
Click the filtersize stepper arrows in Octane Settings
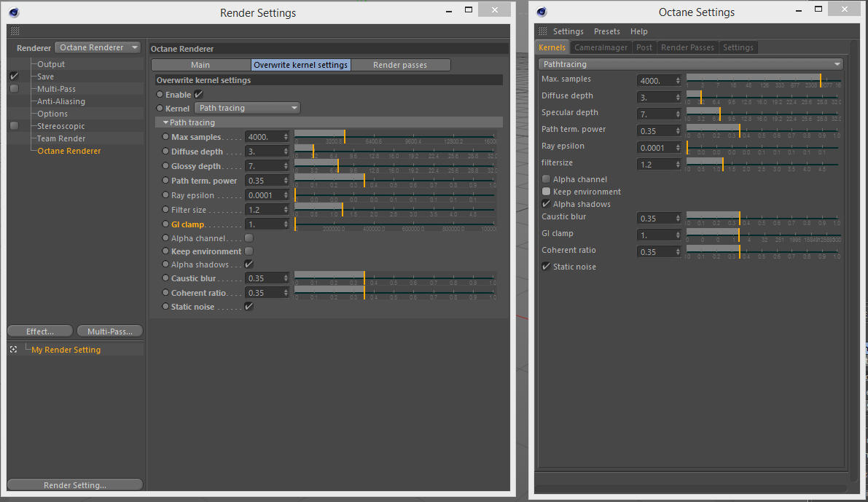[x=678, y=165]
